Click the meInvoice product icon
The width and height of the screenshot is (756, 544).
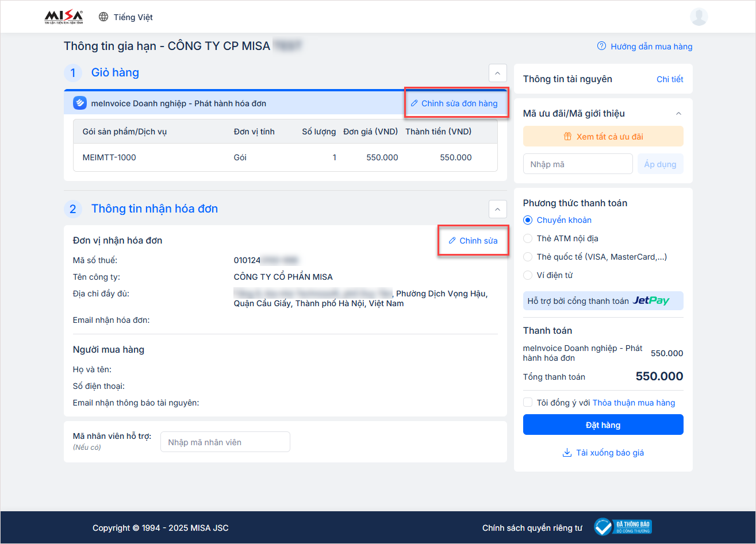(80, 103)
